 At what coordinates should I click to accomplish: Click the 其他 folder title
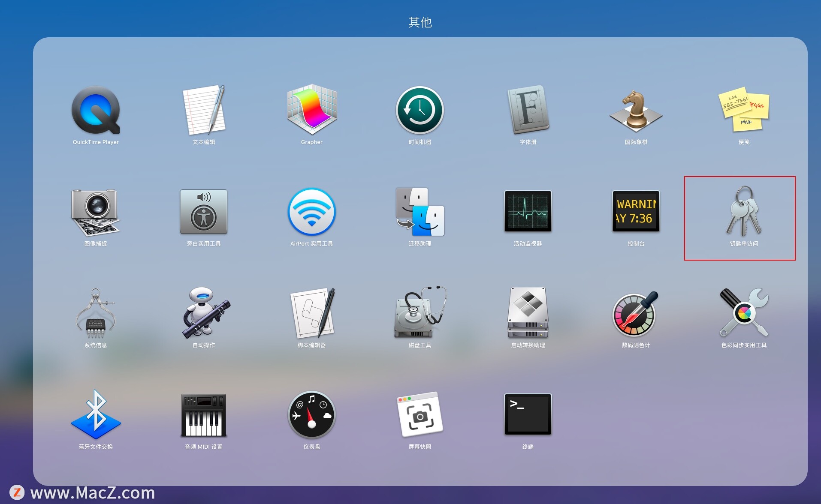coord(420,22)
